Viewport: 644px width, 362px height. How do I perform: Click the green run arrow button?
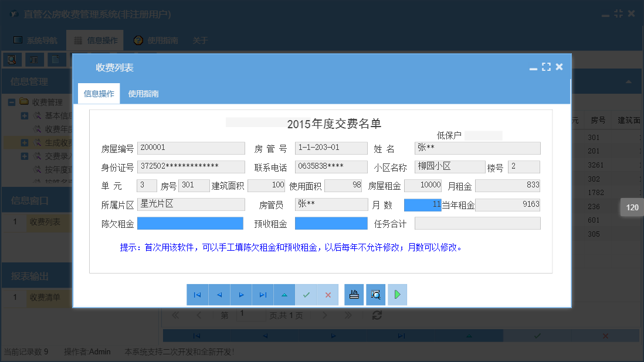pyautogui.click(x=397, y=295)
